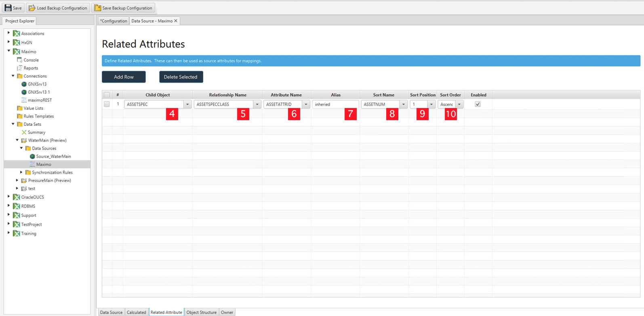Toggle the Enabled checkbox for ASSETSPEC row

pos(478,104)
